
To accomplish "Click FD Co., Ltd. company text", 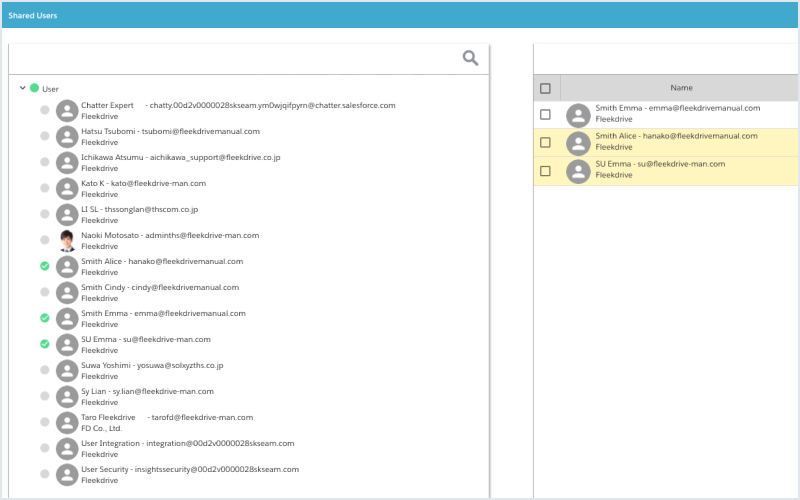I will point(102,429).
